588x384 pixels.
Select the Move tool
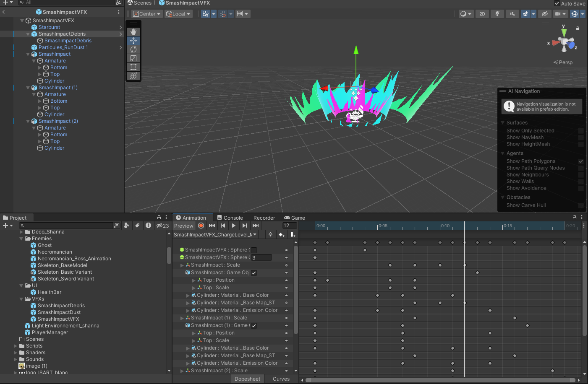133,41
